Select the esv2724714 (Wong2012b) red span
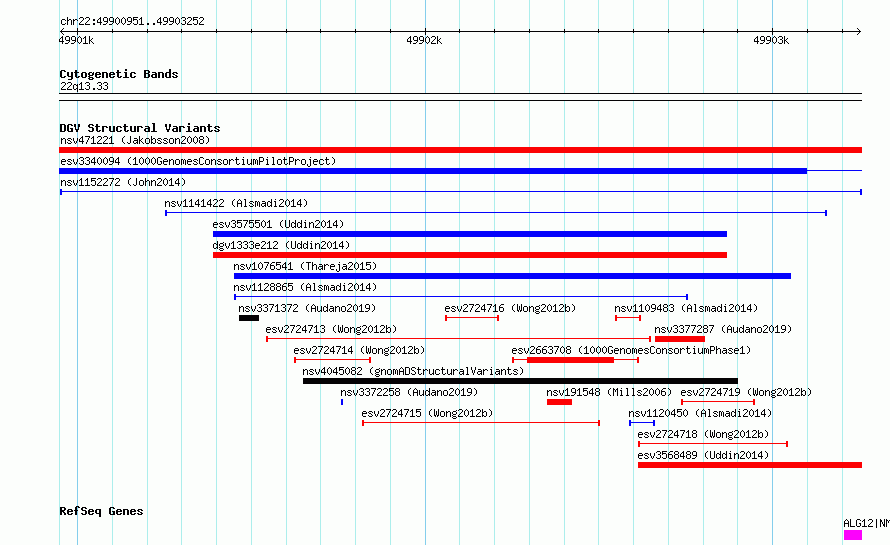Viewport: 890px width, 545px height. (333, 360)
